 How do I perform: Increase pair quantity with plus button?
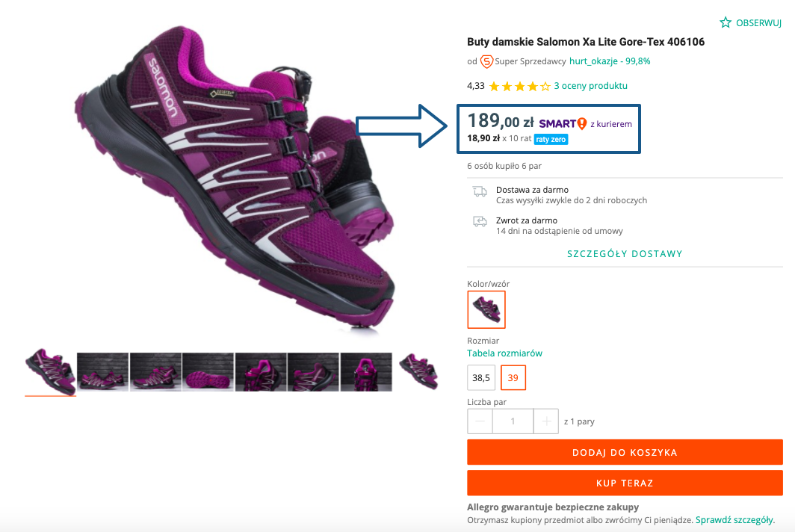546,421
